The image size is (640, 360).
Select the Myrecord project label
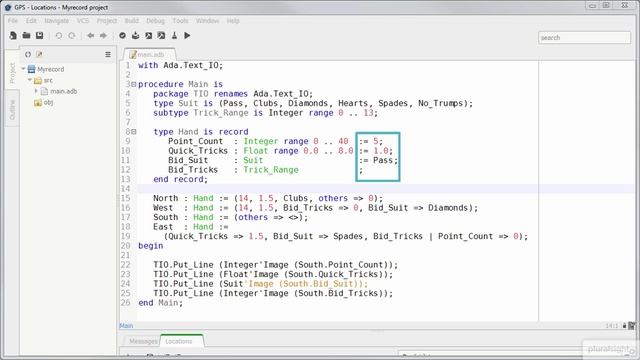pos(51,69)
